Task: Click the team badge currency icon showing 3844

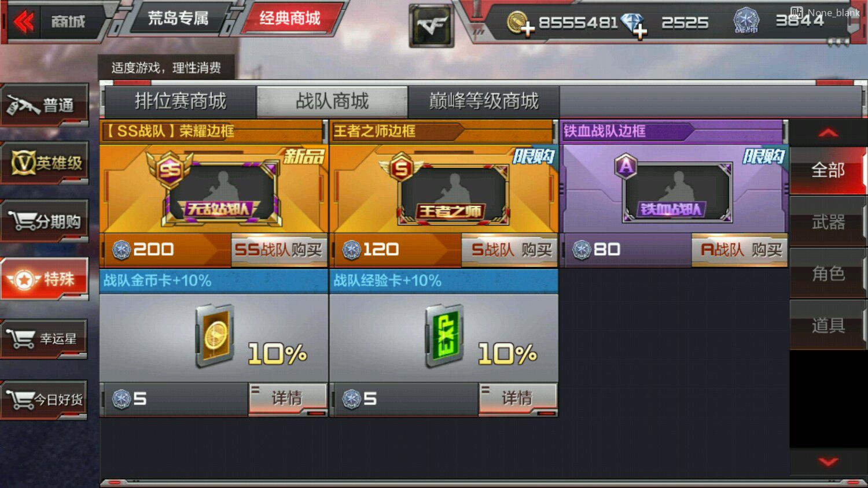Action: coord(746,21)
